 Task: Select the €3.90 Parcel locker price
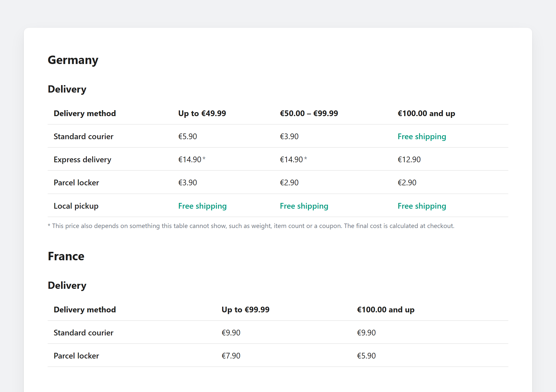pyautogui.click(x=188, y=183)
